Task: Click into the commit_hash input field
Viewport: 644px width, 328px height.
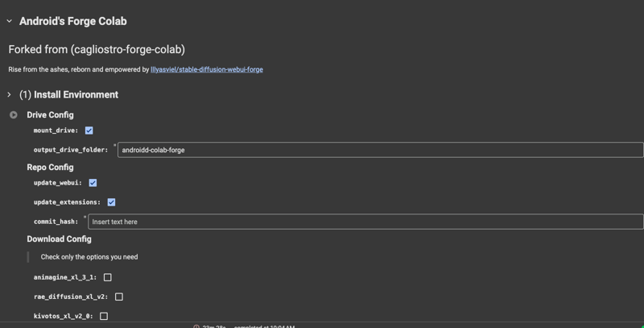Action: coord(365,222)
